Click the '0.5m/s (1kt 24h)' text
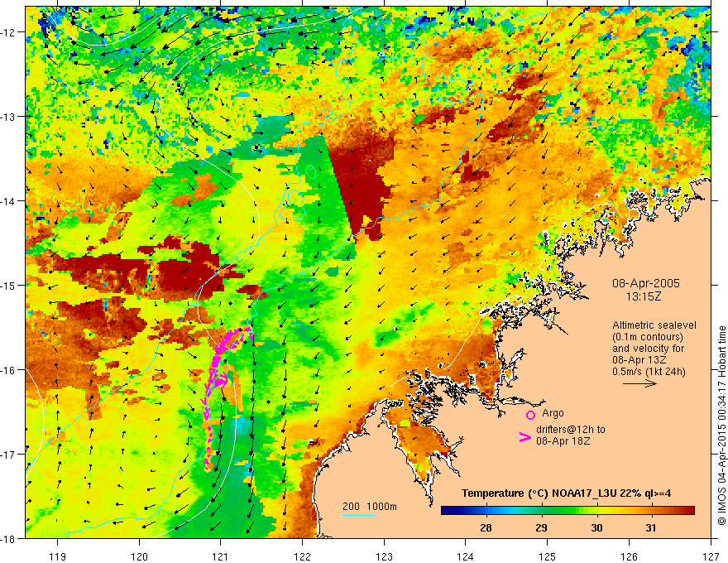Screen dimensions: 728x563 coord(649,372)
